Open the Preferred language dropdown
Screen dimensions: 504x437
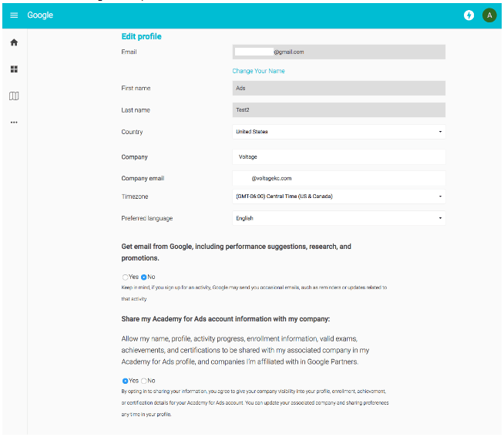coord(339,218)
